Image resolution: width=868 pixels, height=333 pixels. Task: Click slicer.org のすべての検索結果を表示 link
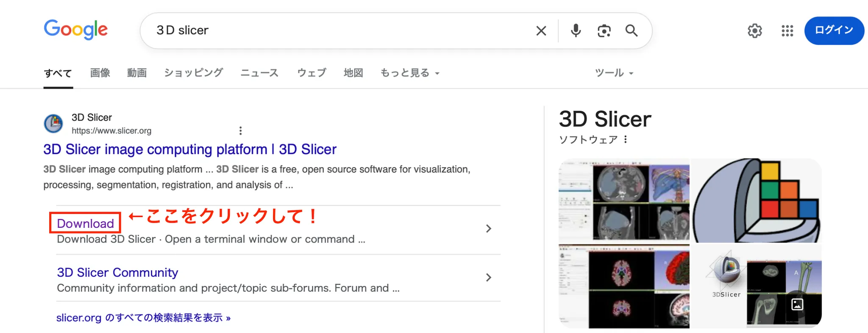pos(143,318)
